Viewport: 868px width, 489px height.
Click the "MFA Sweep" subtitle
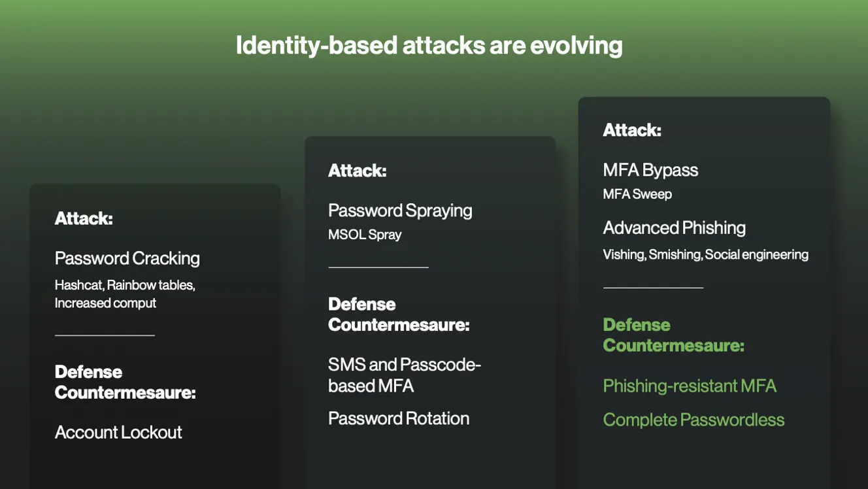click(637, 194)
